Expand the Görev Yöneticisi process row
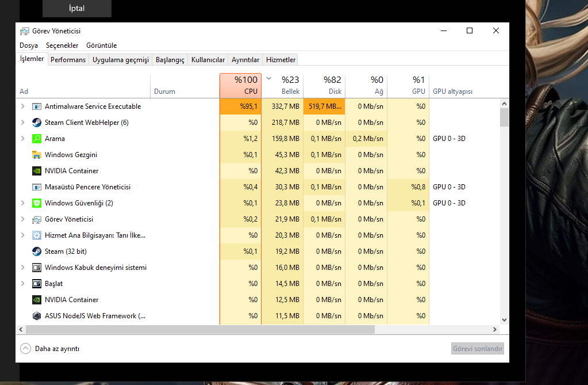588x385 pixels. (x=23, y=219)
